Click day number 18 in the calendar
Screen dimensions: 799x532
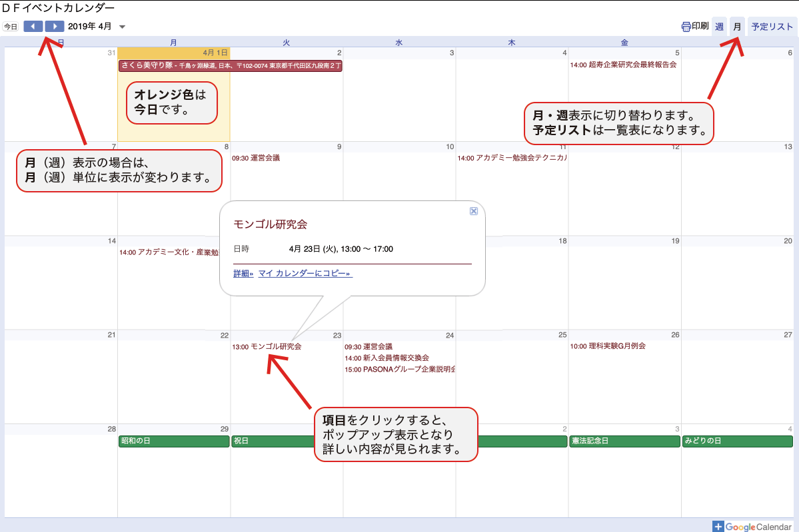[562, 241]
